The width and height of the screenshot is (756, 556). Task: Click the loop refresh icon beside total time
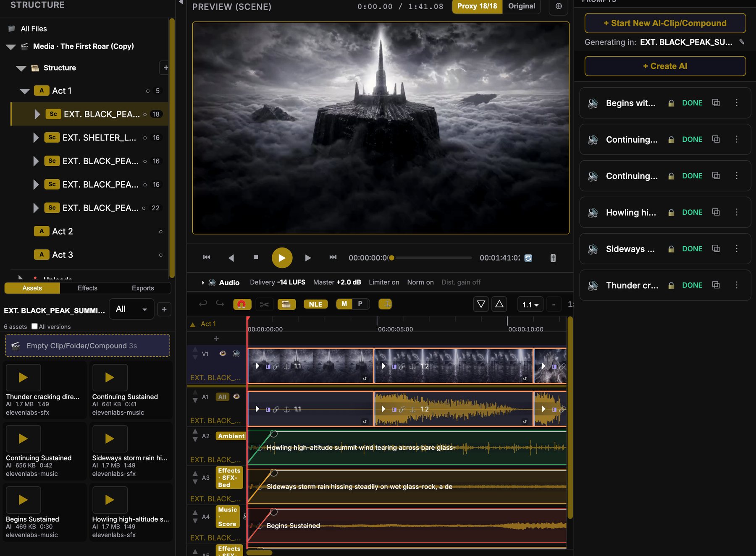click(x=528, y=258)
